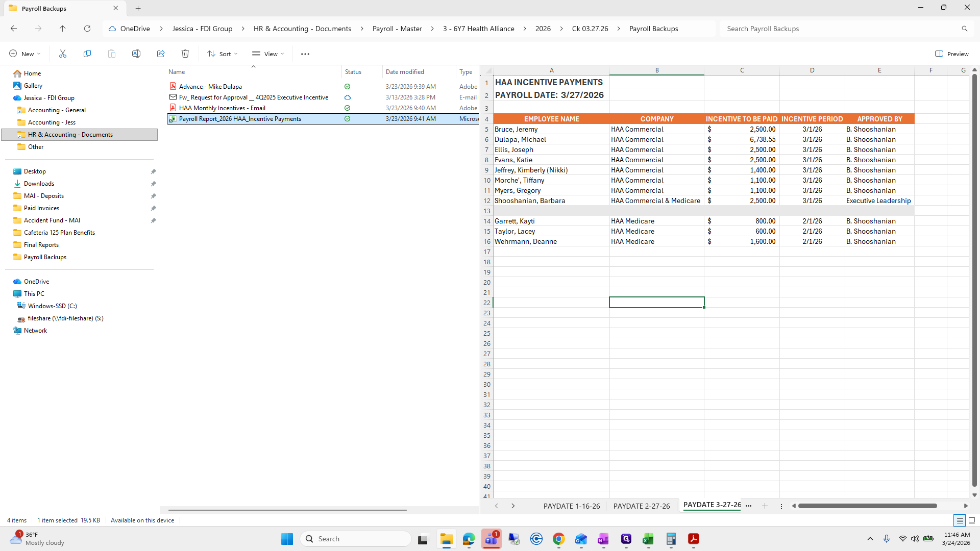Switch to the PAYDATE 1-16-26 sheet tab
This screenshot has width=980, height=551.
tap(572, 506)
